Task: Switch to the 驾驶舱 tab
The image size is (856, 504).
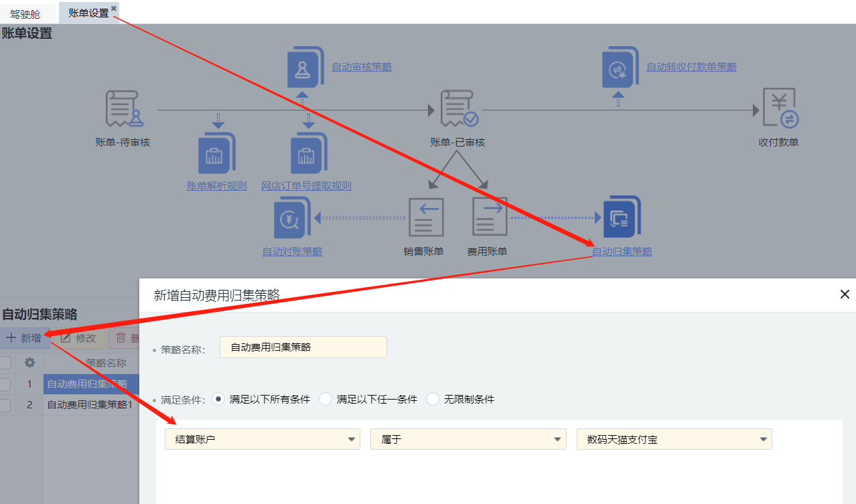Action: pyautogui.click(x=25, y=13)
